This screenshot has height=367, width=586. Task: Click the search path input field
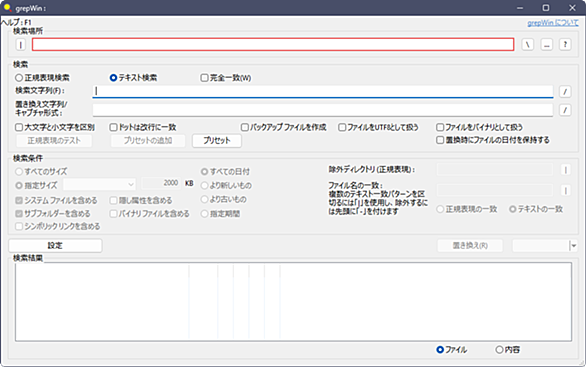click(273, 44)
